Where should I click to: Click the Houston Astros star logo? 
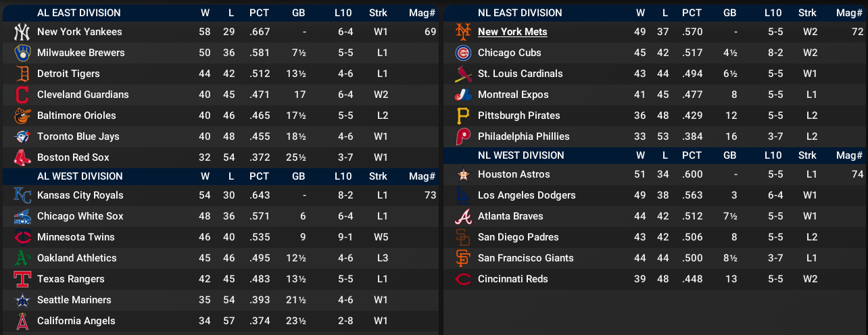463,174
